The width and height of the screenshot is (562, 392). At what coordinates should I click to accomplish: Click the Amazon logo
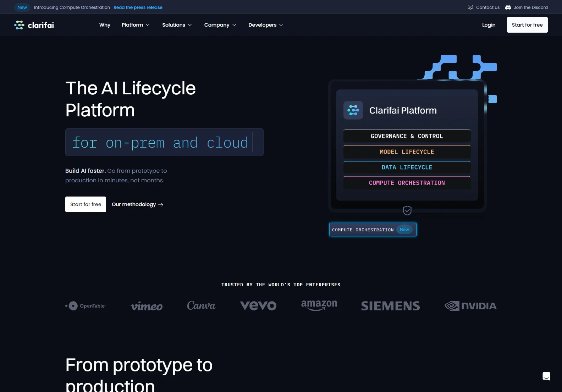click(x=319, y=305)
